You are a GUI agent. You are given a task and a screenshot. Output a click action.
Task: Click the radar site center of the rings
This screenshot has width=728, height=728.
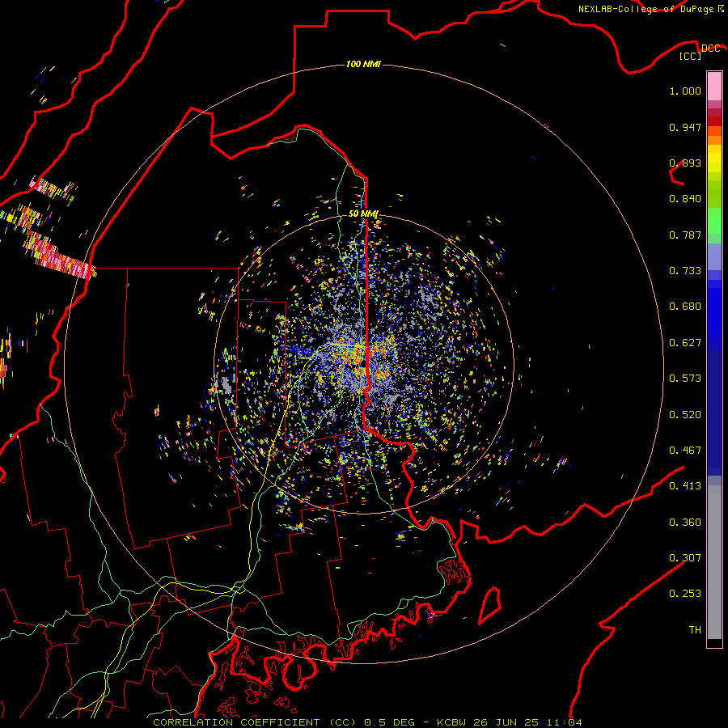363,363
